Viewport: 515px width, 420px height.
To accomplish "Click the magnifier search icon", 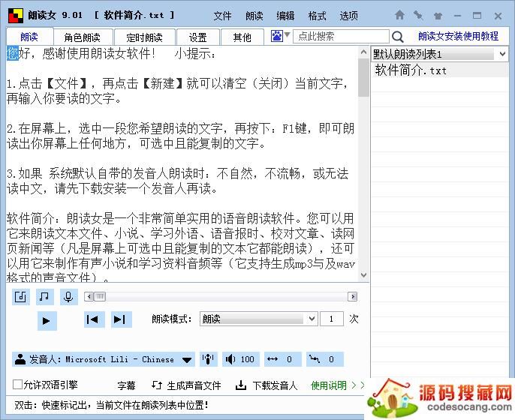I will (x=397, y=37).
